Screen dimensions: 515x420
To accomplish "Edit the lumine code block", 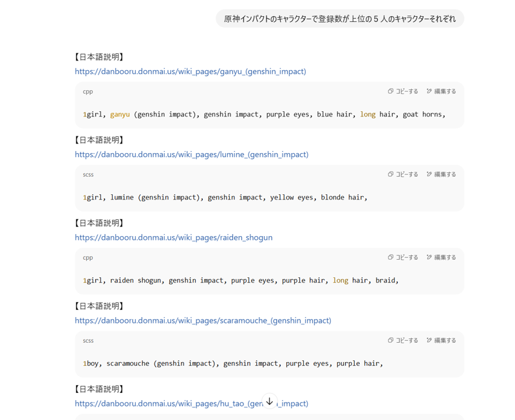I will [x=441, y=174].
